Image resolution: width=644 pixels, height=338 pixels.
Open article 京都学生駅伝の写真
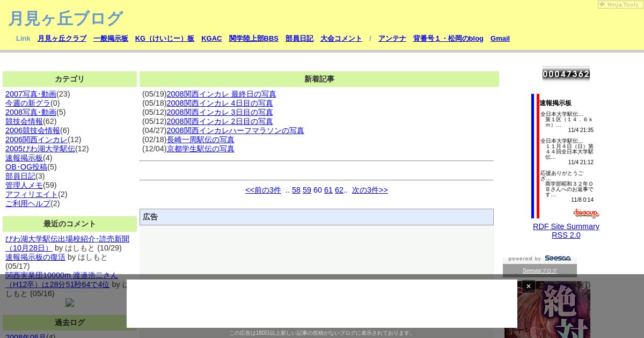(201, 149)
